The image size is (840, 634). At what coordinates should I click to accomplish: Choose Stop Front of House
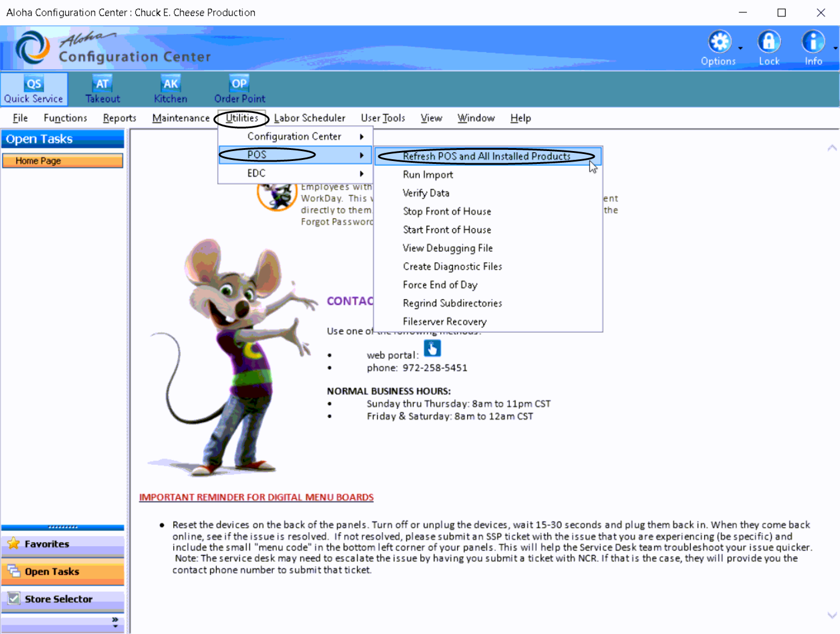(x=488, y=211)
